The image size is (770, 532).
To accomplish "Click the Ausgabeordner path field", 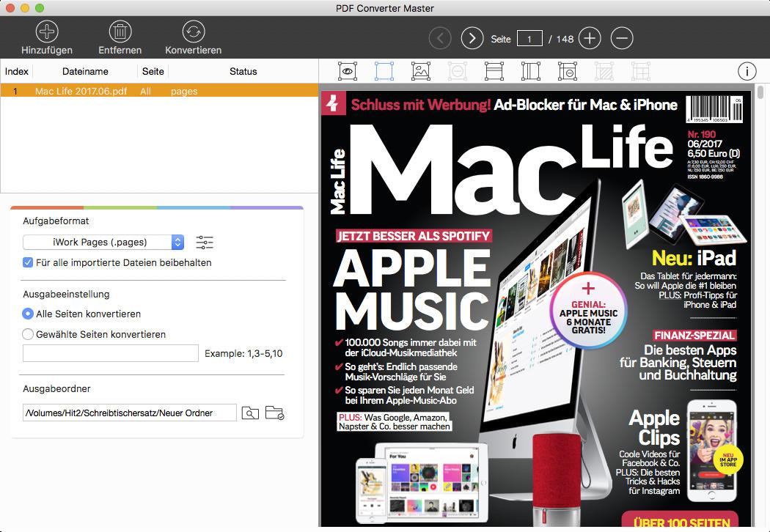I will click(x=130, y=413).
